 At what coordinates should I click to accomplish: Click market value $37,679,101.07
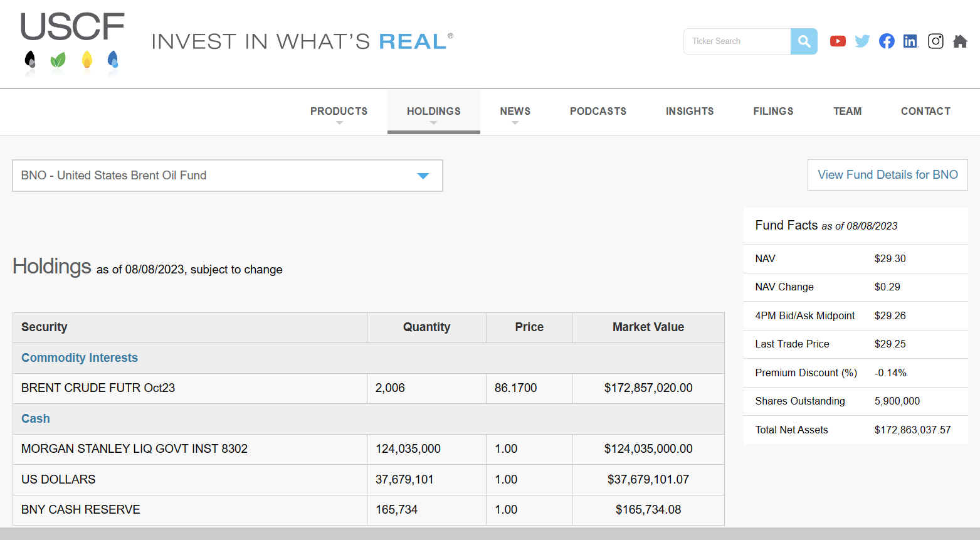(648, 479)
